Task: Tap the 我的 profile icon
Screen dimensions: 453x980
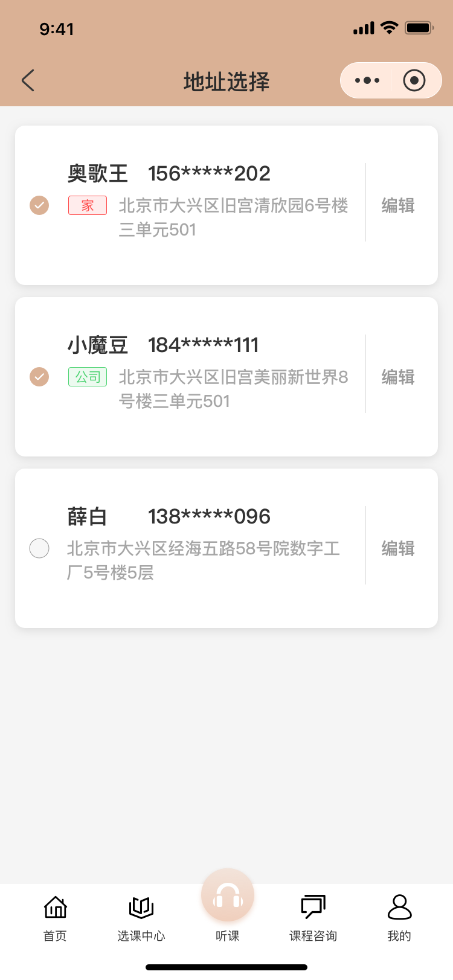Action: pos(399,907)
